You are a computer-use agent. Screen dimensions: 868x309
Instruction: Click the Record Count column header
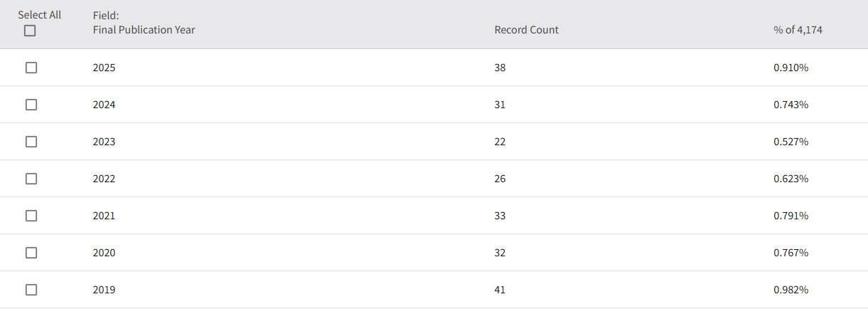(526, 30)
